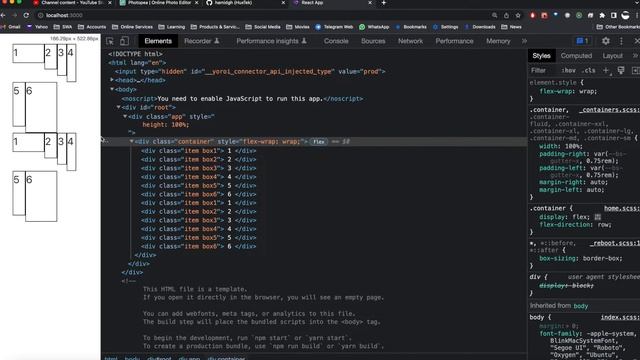Open the Other Bookmarks folder

click(618, 27)
